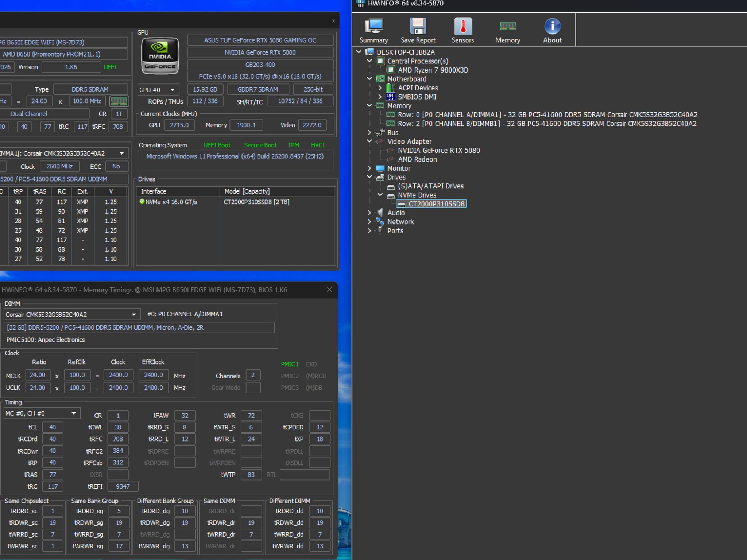
Task: Click the green memory module icon next to 100.0 MHz
Action: pyautogui.click(x=119, y=101)
